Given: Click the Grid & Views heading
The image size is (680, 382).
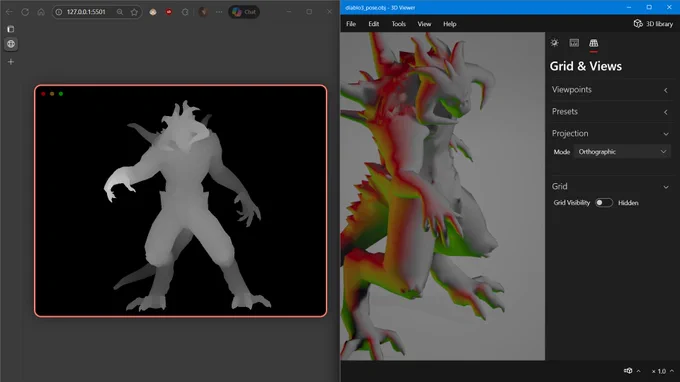Looking at the screenshot, I should (x=585, y=66).
